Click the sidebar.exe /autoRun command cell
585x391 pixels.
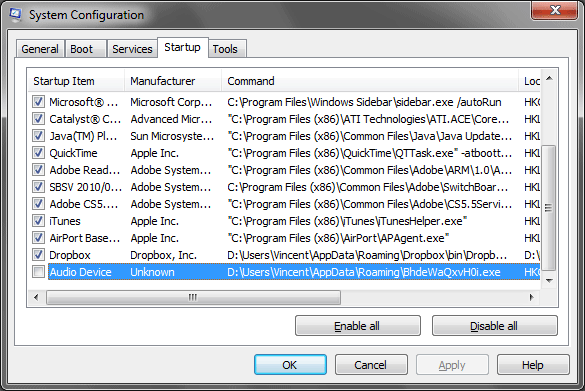[x=364, y=102]
